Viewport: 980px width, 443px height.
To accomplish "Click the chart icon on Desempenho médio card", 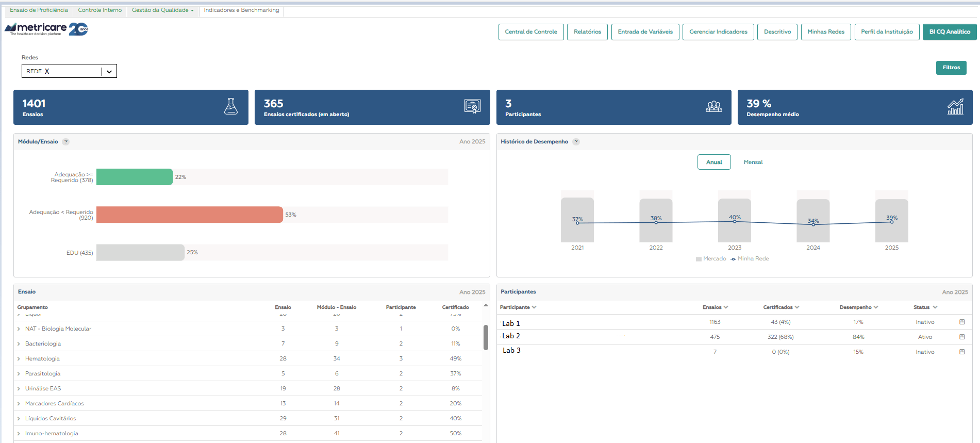I will tap(955, 107).
